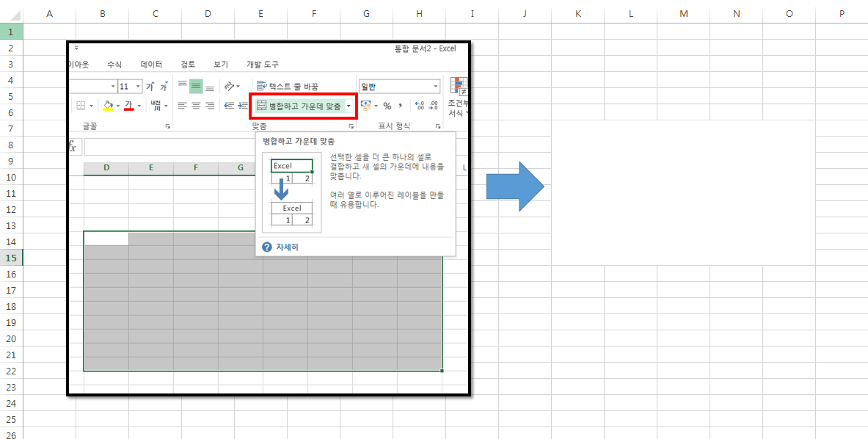
Task: Open the Font Color dropdown arrow
Action: 139,106
